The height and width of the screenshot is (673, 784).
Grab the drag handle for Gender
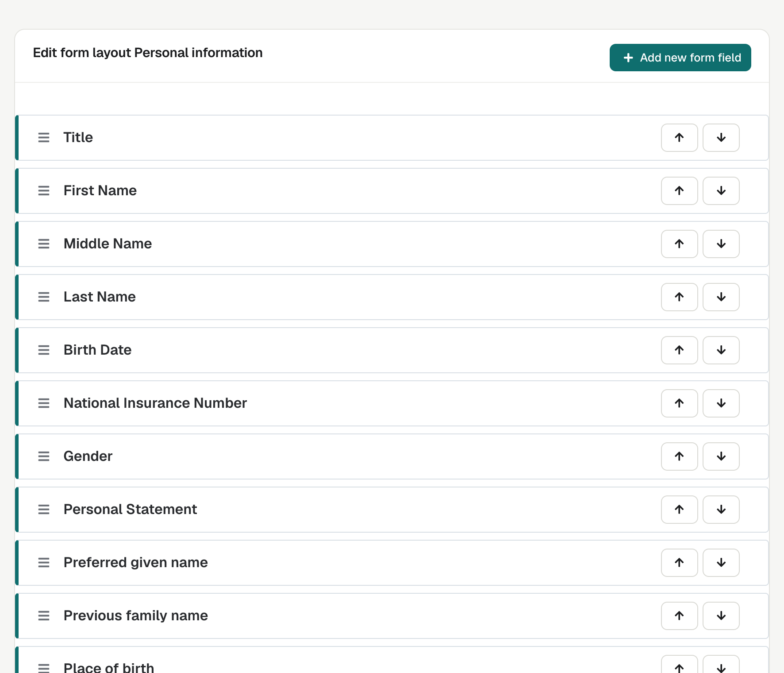(x=44, y=456)
